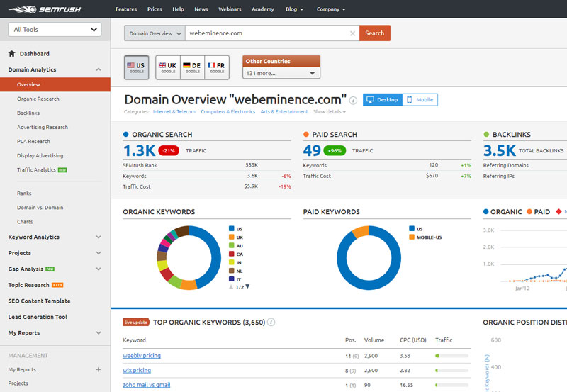Clear the domain search field X
The width and height of the screenshot is (567, 392).
click(352, 33)
